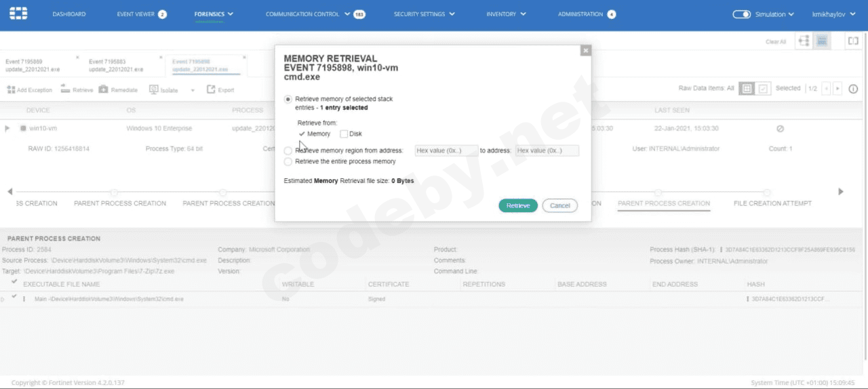Expand the cmd.exe executable row

pyautogui.click(x=3, y=299)
